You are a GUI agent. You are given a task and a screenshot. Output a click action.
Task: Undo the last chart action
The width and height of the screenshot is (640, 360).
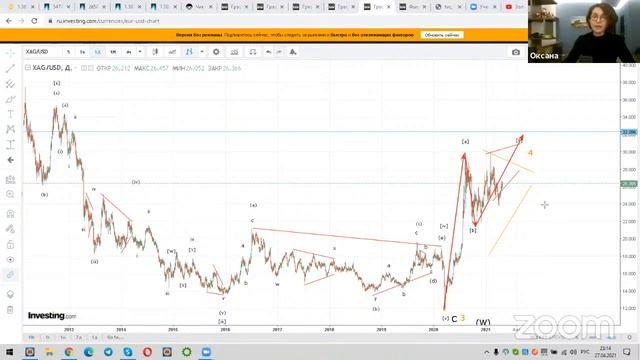coord(268,52)
